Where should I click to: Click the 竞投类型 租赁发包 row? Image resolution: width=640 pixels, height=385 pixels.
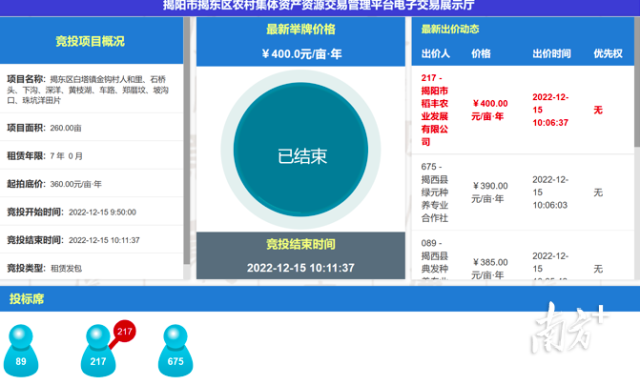coord(91,268)
